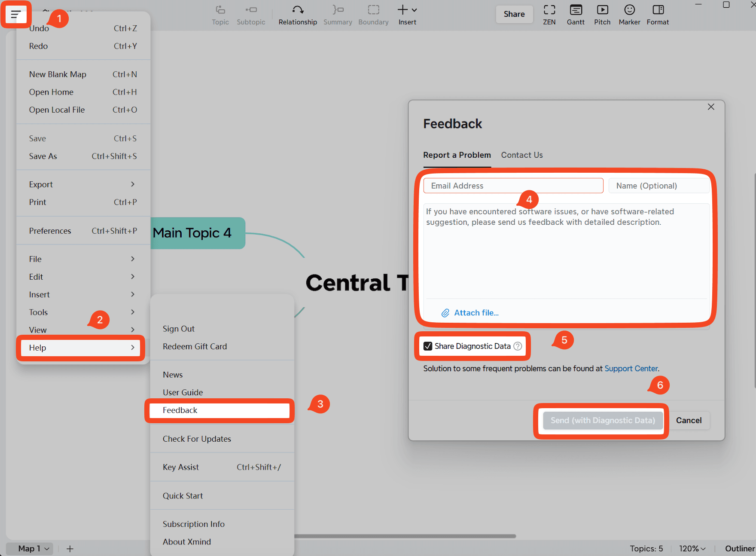Open News from Help submenu
The height and width of the screenshot is (556, 756).
tap(222, 375)
